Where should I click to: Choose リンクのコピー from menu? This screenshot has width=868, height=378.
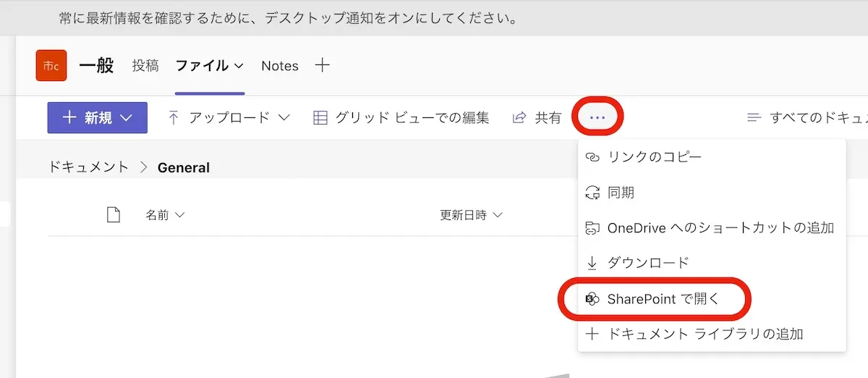coord(654,157)
